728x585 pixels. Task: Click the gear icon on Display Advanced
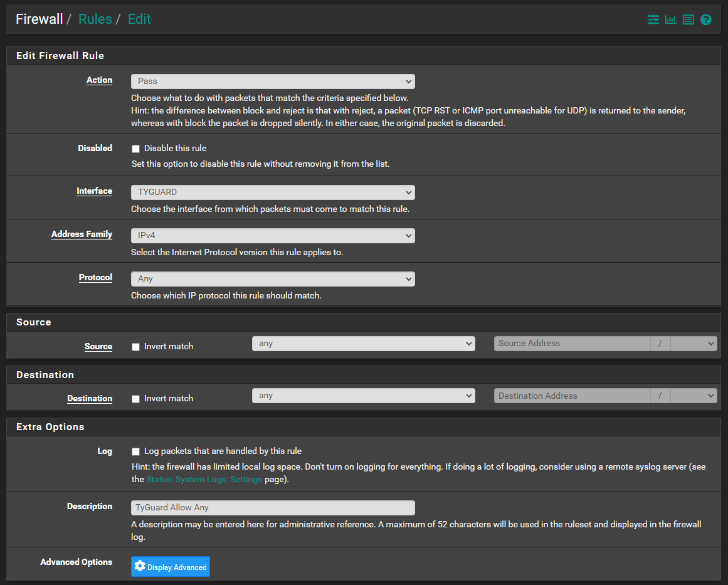pyautogui.click(x=140, y=566)
